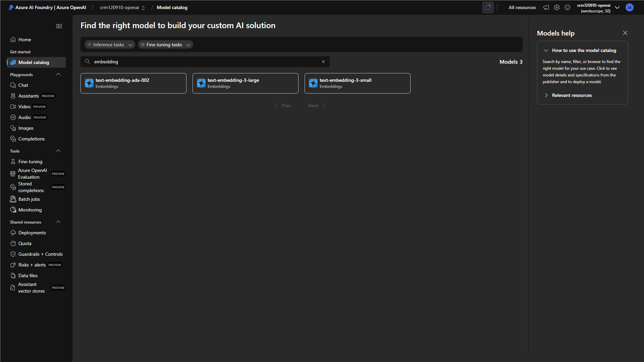
Task: Click the Data files icon
Action: point(13,276)
